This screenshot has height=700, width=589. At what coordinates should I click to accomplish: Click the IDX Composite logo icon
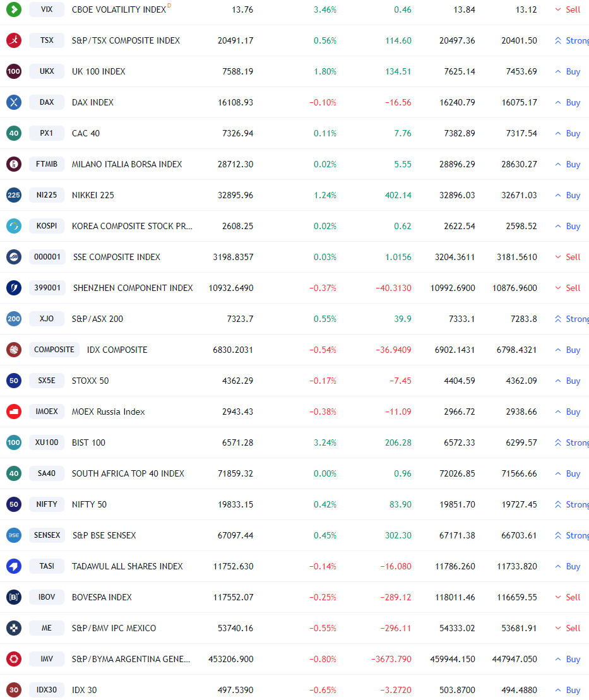coord(14,350)
